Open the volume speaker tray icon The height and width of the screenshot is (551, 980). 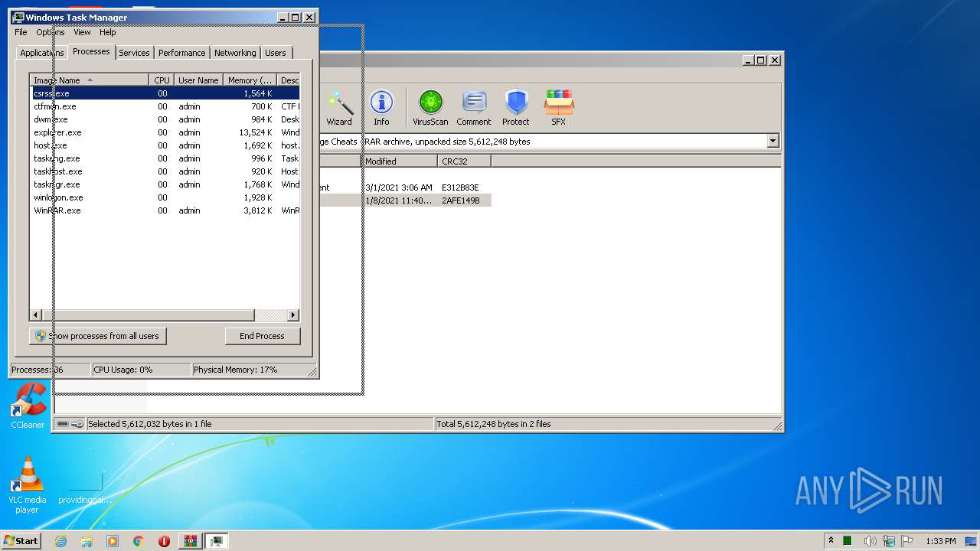click(x=871, y=541)
